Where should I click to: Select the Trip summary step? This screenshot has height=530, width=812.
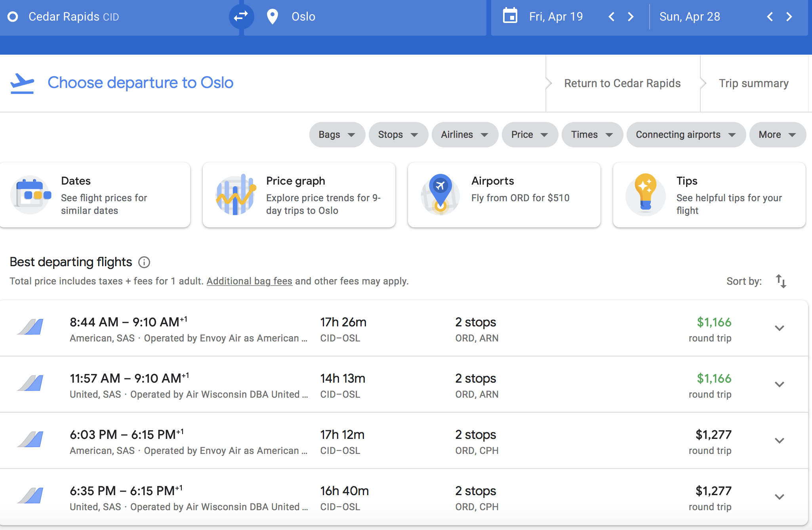point(753,83)
